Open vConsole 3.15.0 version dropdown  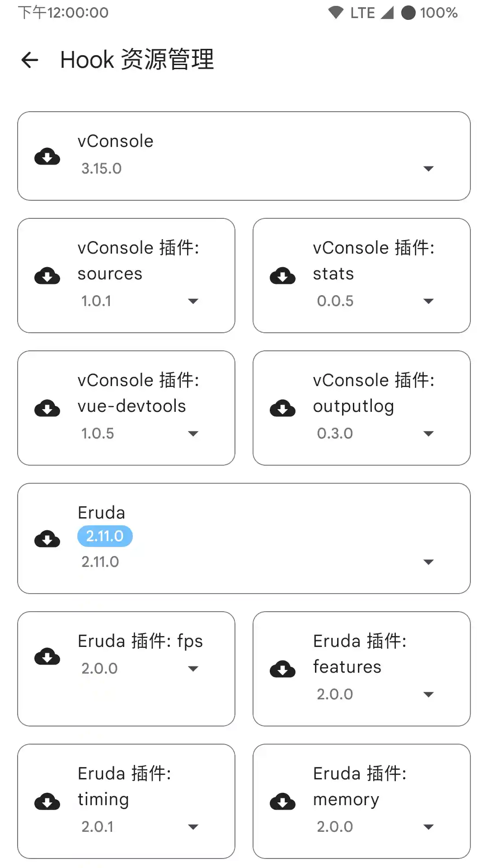pyautogui.click(x=428, y=169)
